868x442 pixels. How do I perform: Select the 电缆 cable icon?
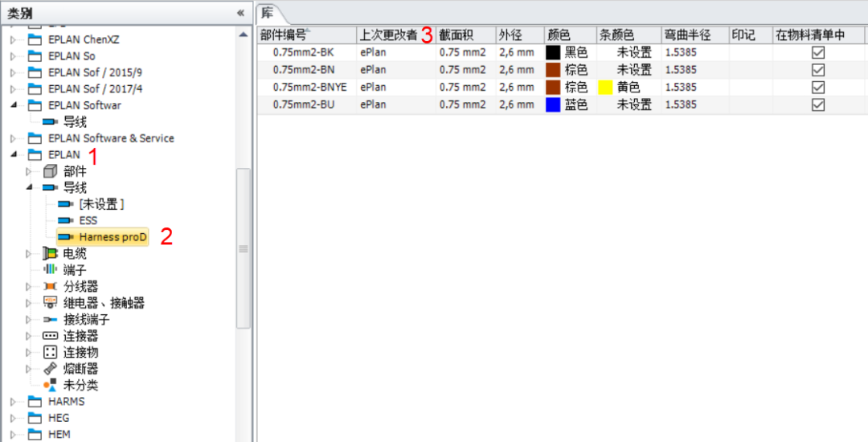click(50, 254)
